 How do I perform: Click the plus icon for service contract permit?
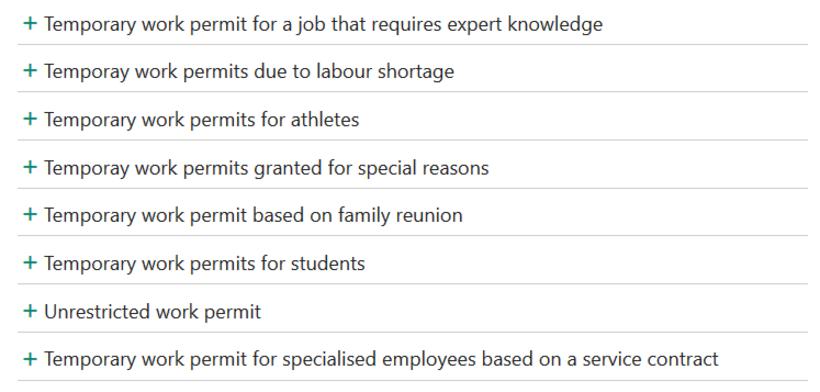click(x=30, y=359)
